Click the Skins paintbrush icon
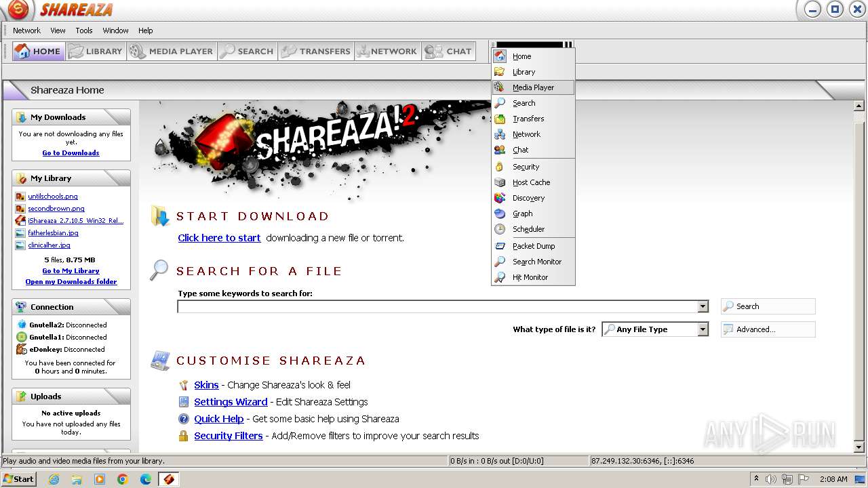Screen dimensions: 868x488 (183, 385)
